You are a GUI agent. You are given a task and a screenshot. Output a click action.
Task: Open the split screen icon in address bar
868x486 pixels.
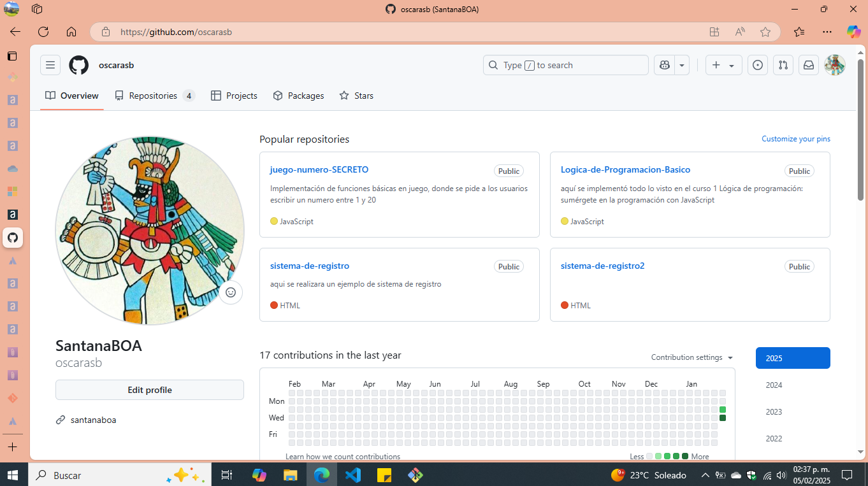714,32
